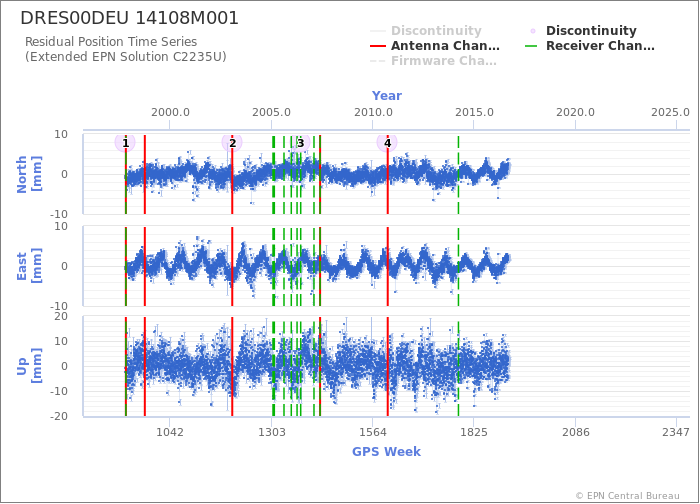Screen dimensions: 700x504
Task: Click the chart title DRES00DEU 14108M001
Action: (129, 18)
